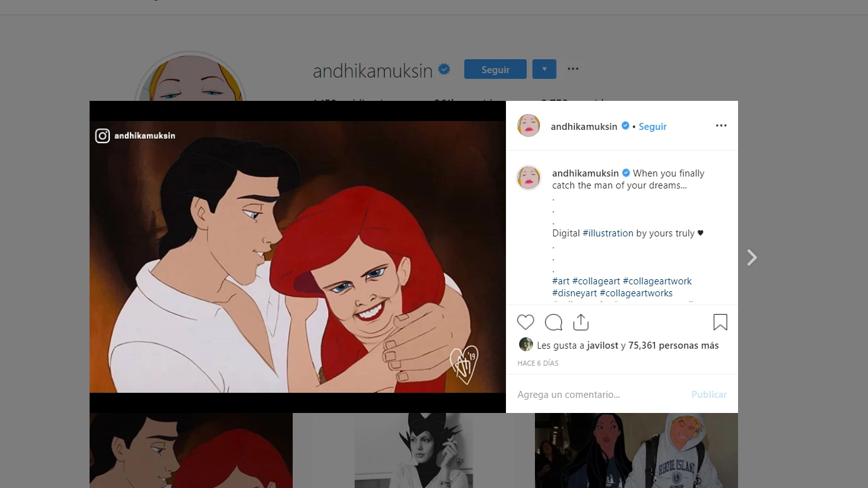This screenshot has width=868, height=488.
Task: Click verified badge in the post header
Action: point(625,126)
